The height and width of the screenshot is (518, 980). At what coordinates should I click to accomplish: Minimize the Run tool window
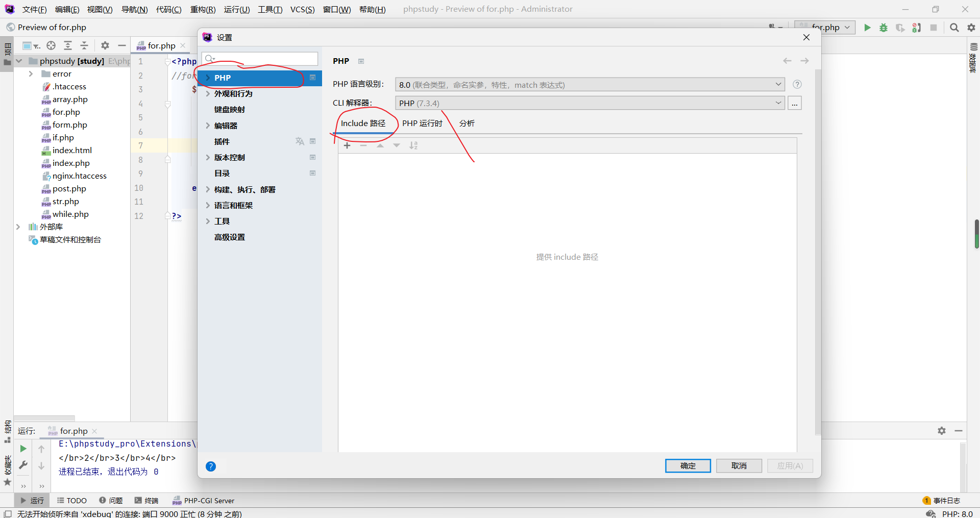coord(959,431)
